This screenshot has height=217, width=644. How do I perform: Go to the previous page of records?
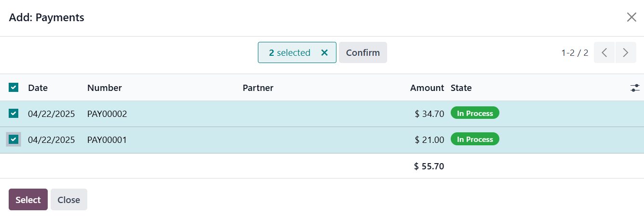click(x=604, y=53)
